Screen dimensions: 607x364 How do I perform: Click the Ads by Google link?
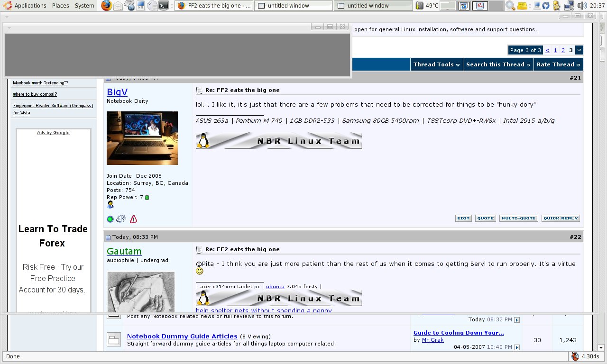53,133
